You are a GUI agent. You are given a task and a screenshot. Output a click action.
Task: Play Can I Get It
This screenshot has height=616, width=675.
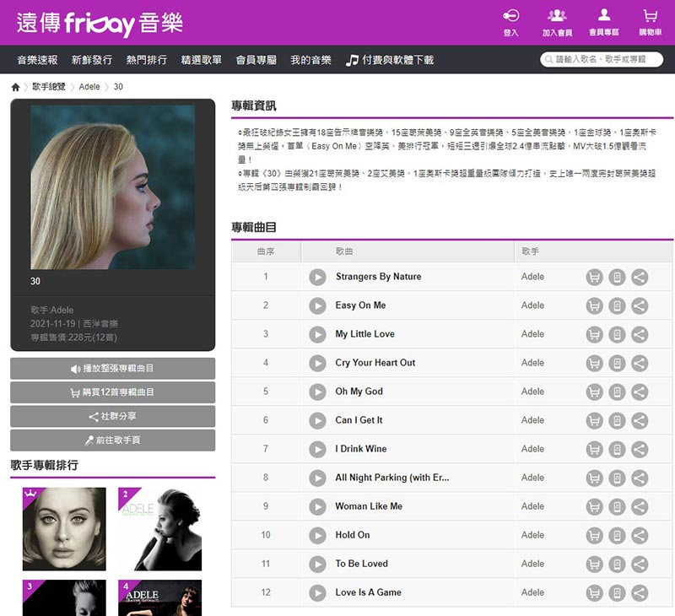(318, 420)
